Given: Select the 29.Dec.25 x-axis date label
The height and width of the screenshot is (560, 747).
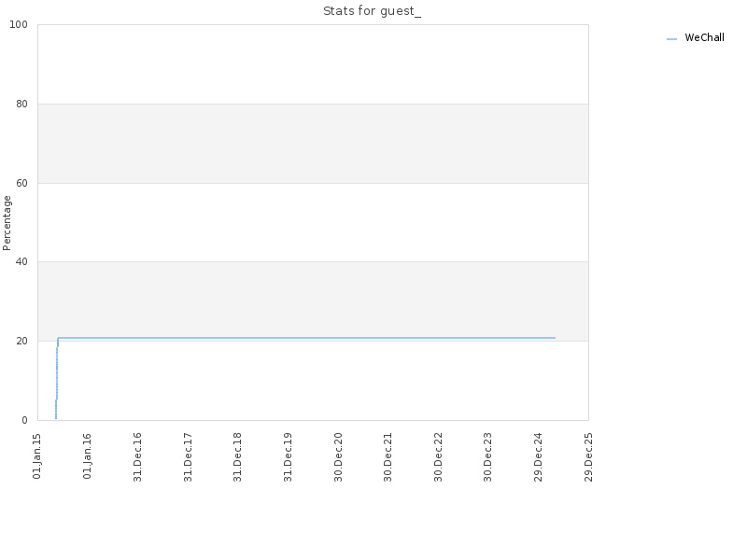Looking at the screenshot, I should [588, 457].
